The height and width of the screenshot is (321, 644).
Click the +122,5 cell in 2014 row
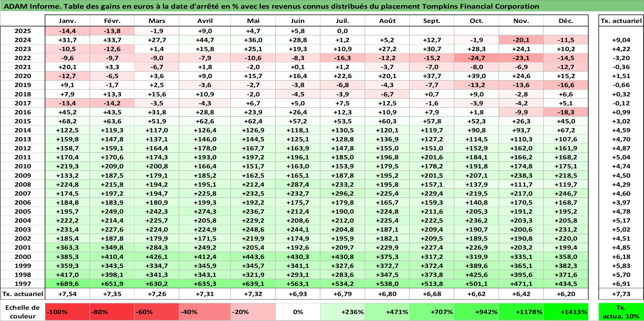point(67,130)
